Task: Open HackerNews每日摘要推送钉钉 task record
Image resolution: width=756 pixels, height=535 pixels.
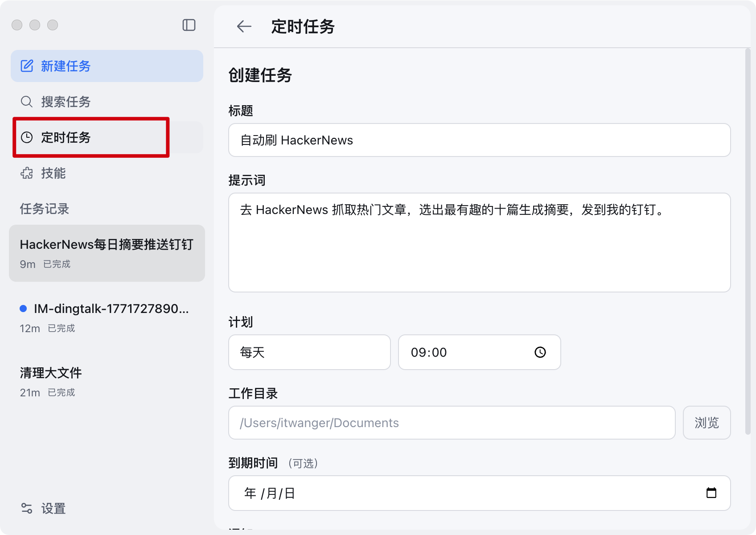Action: 107,253
